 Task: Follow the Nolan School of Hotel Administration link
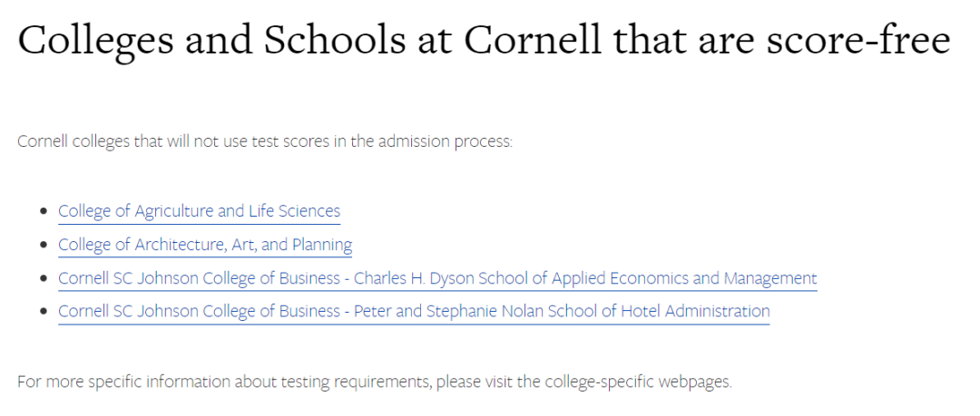[414, 311]
